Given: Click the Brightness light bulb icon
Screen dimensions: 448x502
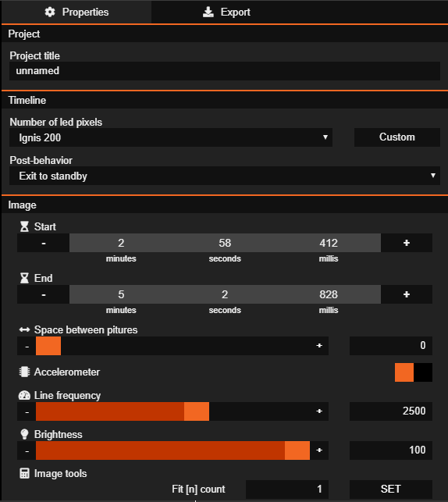Looking at the screenshot, I should tap(24, 434).
